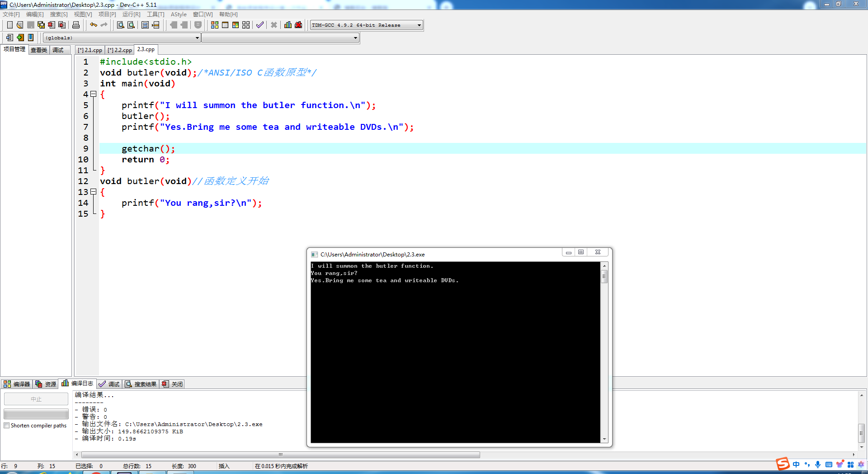Switch to the 2.2.cpp editor tab
The image size is (868, 474).
(x=120, y=50)
